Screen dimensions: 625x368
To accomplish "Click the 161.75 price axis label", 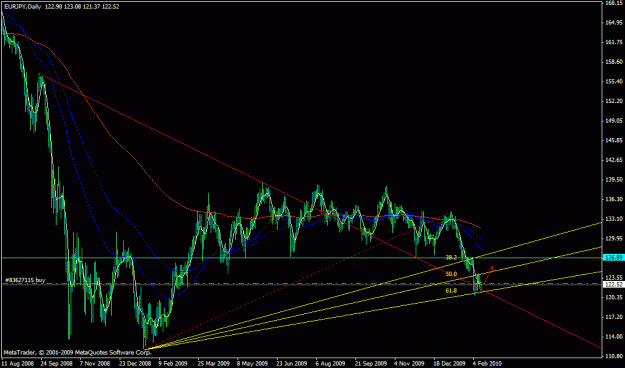I will [x=614, y=42].
